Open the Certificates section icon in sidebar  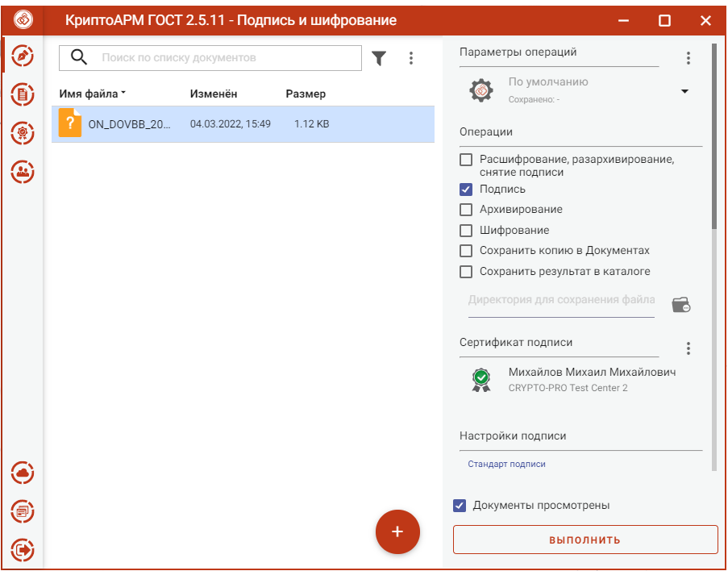click(23, 133)
